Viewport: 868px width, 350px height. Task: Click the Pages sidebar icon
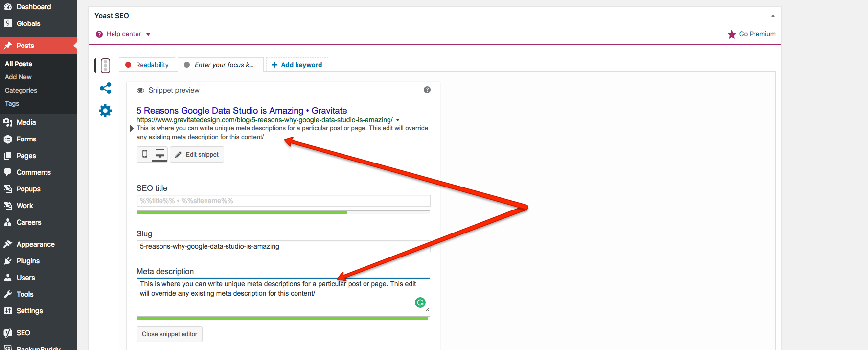8,156
